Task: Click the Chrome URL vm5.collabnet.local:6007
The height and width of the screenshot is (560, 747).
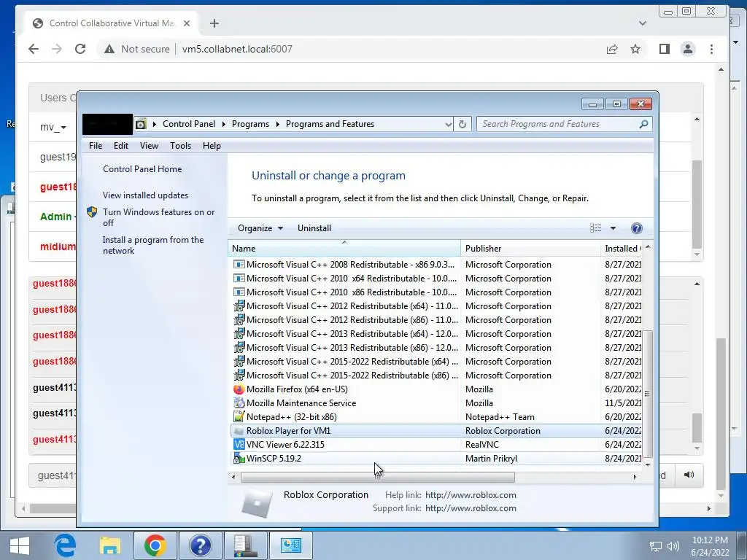Action: coord(237,49)
